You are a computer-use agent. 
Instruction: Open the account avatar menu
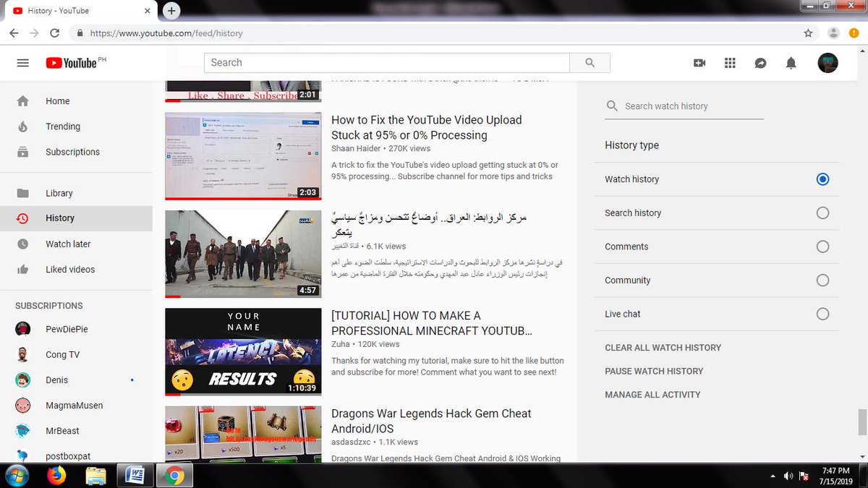827,63
